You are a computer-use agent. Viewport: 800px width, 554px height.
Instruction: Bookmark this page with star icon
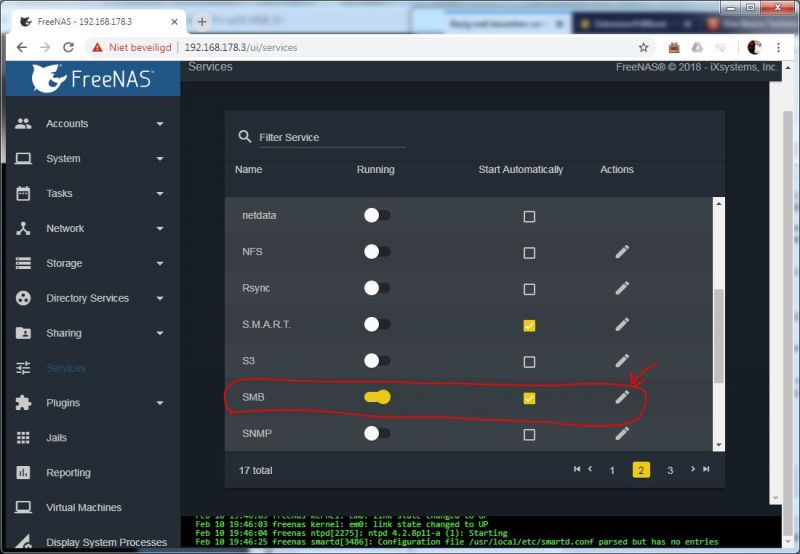click(x=643, y=47)
